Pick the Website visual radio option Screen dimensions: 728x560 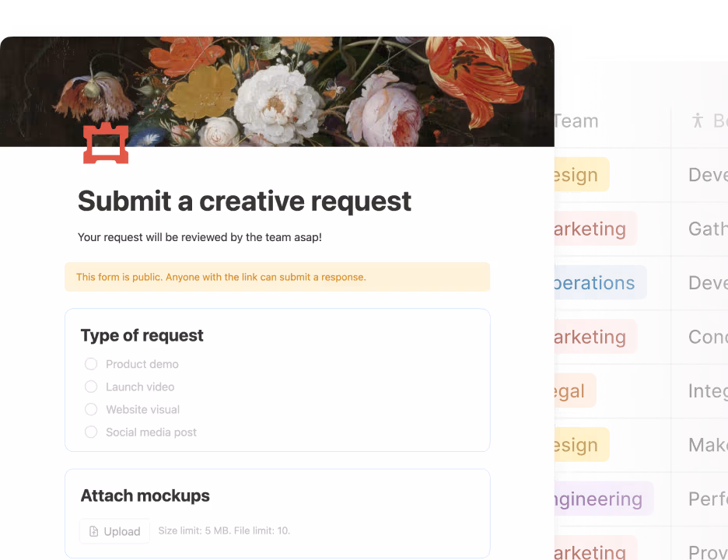point(91,409)
